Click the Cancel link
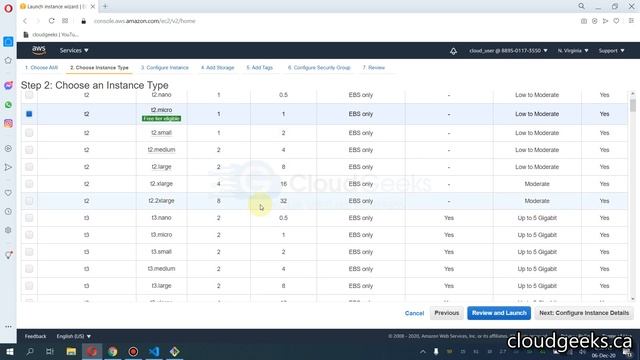The height and width of the screenshot is (360, 640). (414, 313)
